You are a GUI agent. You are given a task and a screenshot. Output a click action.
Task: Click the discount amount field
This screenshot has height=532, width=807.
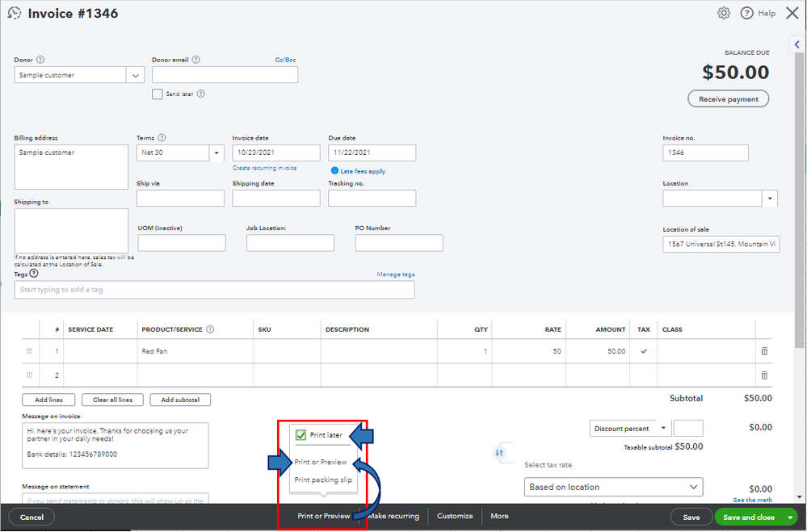tap(688, 428)
